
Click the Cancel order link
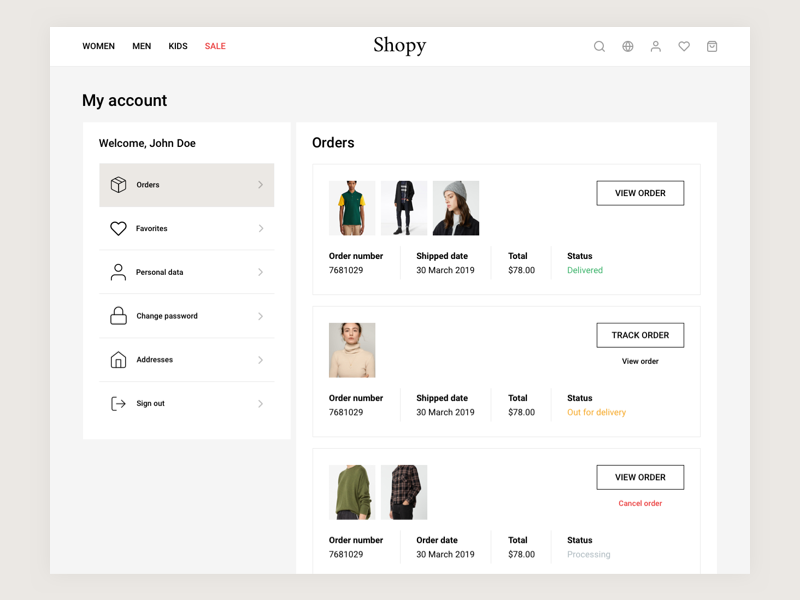pyautogui.click(x=640, y=503)
